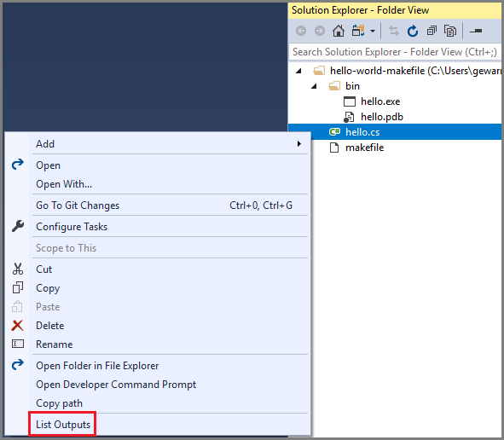Choose Open With... from the context menu
The height and width of the screenshot is (440, 504).
click(x=158, y=184)
